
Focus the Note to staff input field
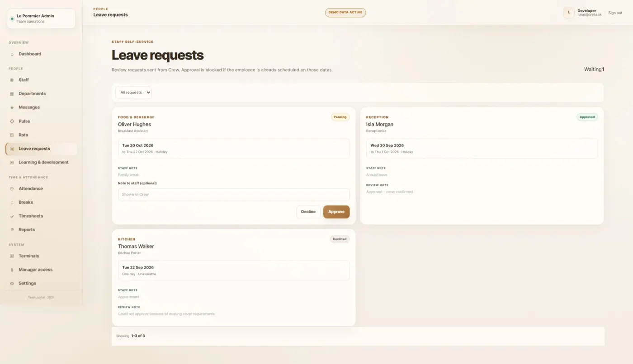[x=234, y=195]
